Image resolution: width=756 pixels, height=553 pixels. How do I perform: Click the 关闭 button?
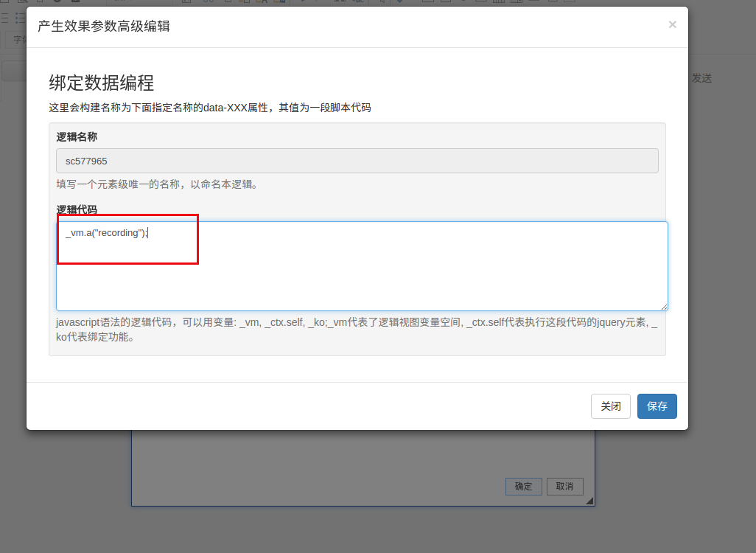click(610, 406)
